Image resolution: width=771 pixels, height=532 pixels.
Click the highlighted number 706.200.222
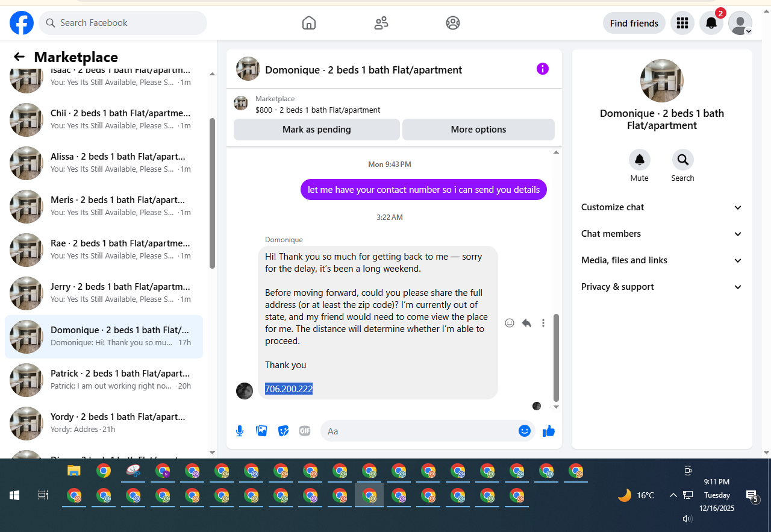pyautogui.click(x=289, y=389)
